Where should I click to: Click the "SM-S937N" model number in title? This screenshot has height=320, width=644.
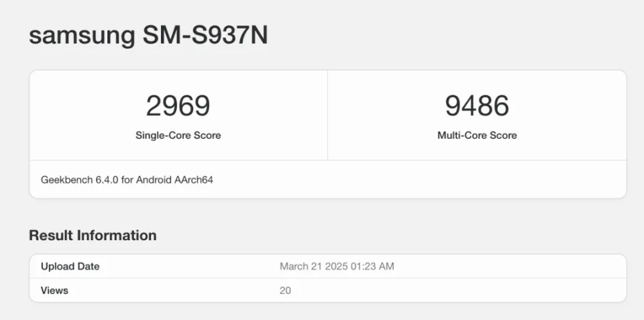click(205, 36)
